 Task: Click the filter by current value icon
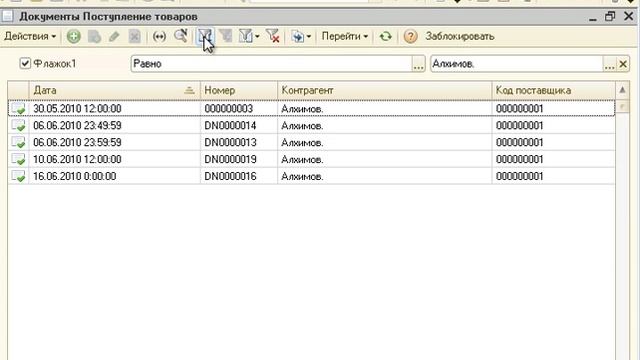(x=225, y=36)
